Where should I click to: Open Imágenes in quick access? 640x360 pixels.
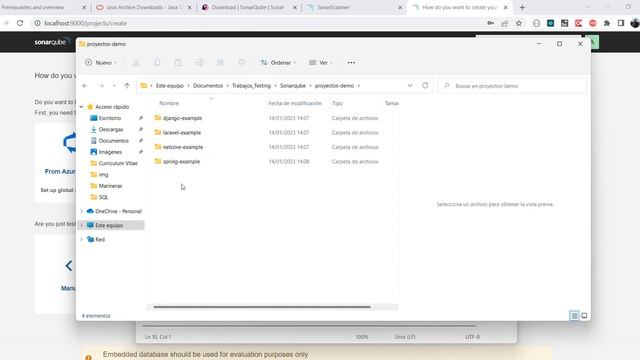[x=110, y=152]
